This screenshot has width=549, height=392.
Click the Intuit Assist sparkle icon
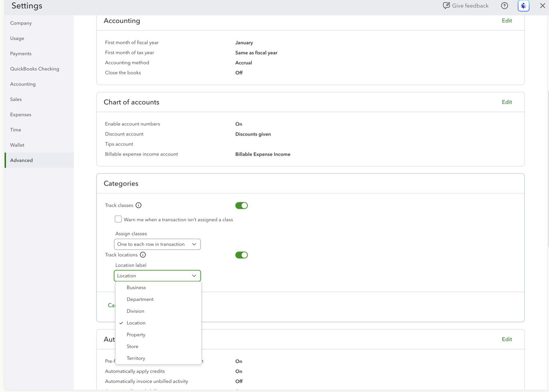tap(523, 6)
